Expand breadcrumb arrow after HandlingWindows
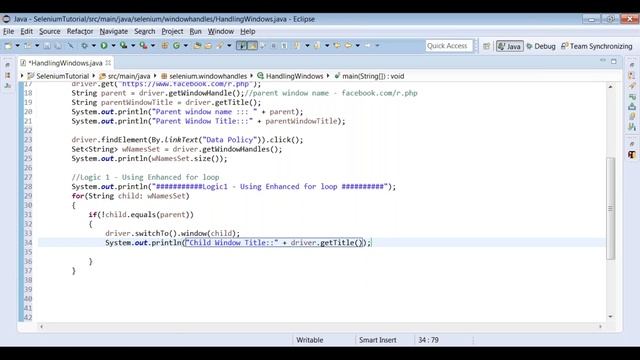 click(328, 76)
